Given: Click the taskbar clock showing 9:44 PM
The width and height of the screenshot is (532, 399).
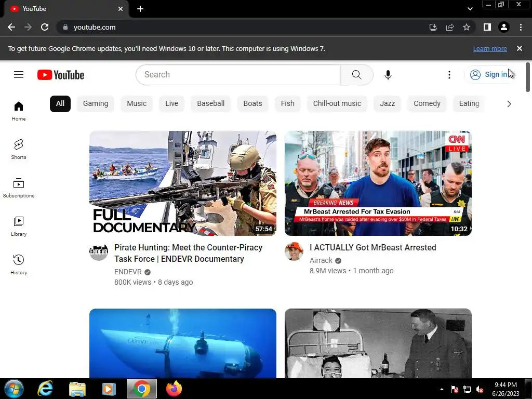Looking at the screenshot, I should pyautogui.click(x=506, y=389).
